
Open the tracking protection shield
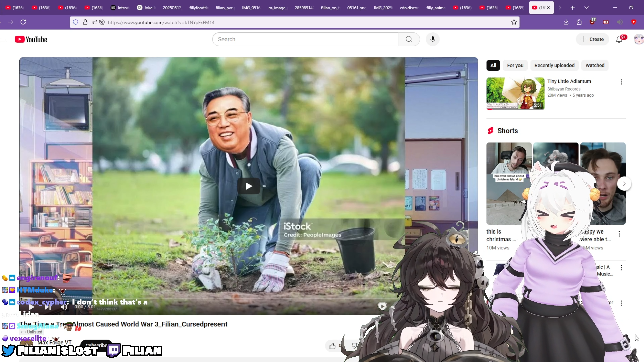(x=76, y=22)
